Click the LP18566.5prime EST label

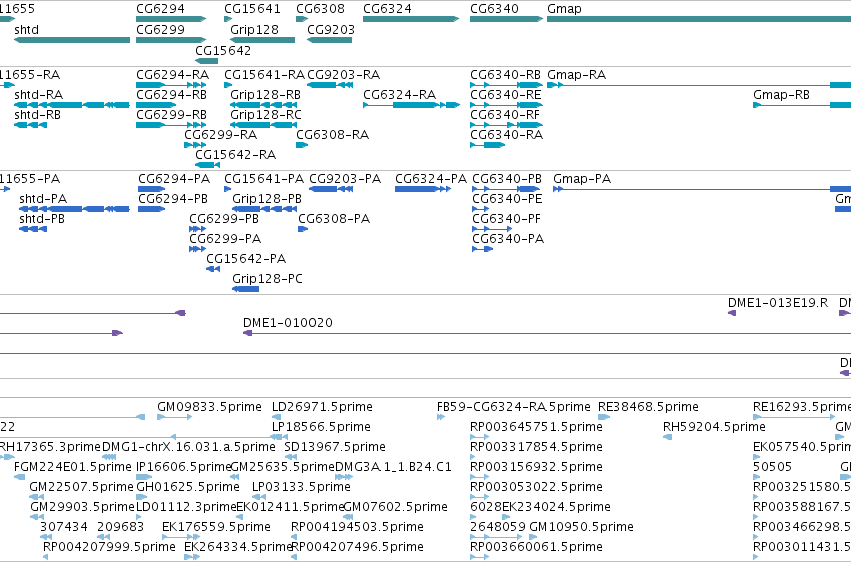[321, 426]
